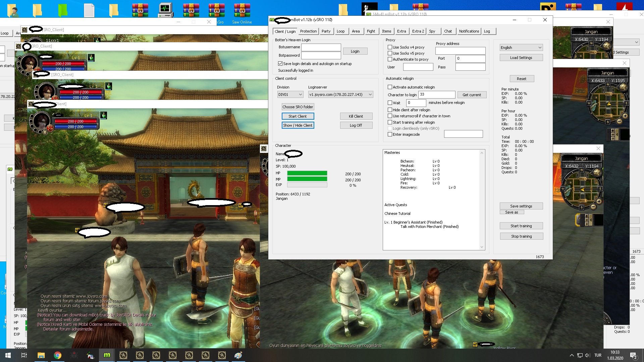The image size is (644, 362).
Task: Enable Start training after relogin
Action: (x=390, y=122)
